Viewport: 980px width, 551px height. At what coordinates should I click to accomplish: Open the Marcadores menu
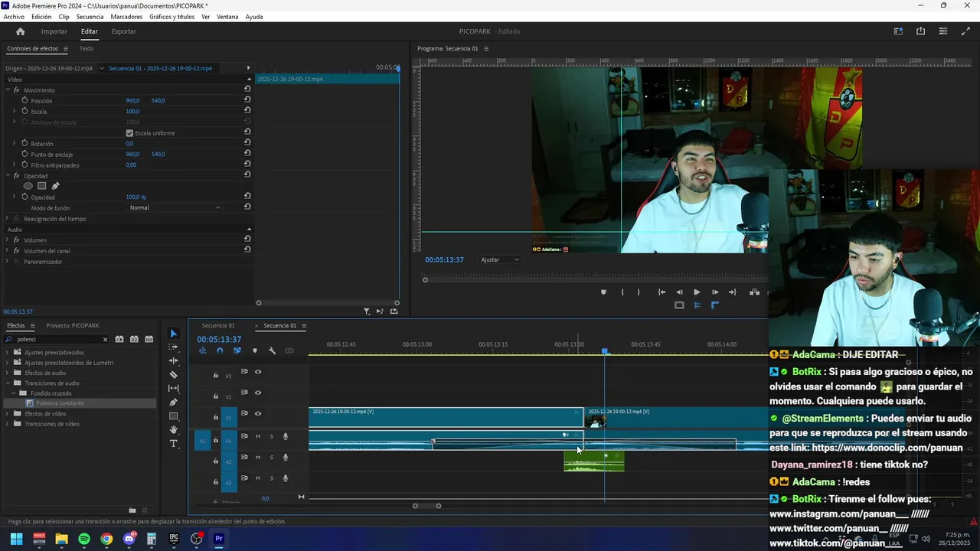(126, 17)
